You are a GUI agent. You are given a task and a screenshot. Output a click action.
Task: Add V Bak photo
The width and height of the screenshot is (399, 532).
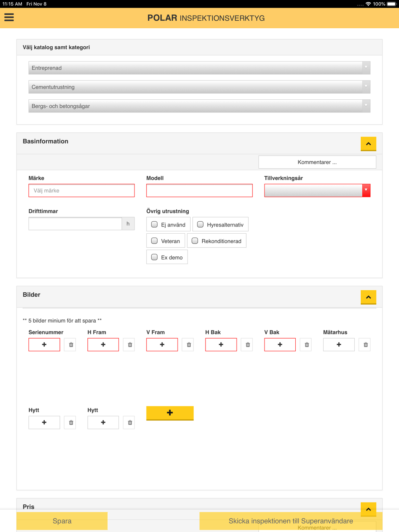click(280, 345)
